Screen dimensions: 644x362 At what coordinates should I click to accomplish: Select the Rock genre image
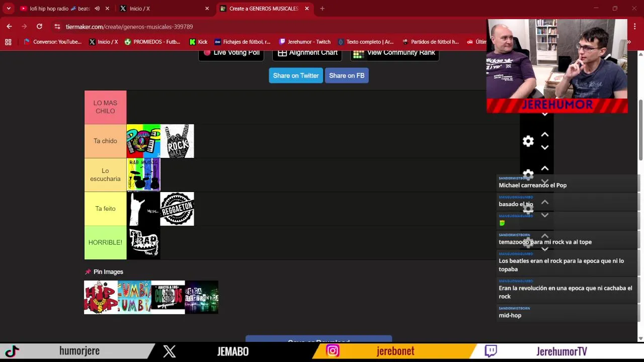coord(177,141)
